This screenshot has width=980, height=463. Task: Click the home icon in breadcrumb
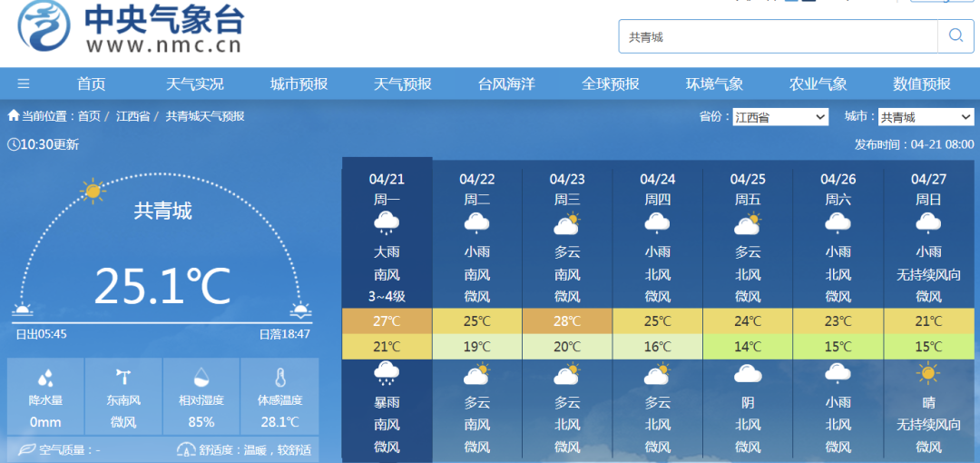pos(14,116)
